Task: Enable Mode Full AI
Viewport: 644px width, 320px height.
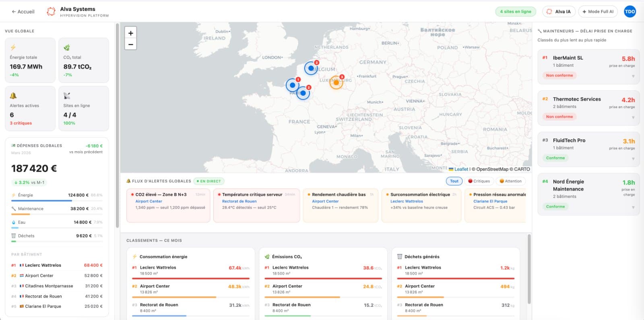Action: click(598, 12)
